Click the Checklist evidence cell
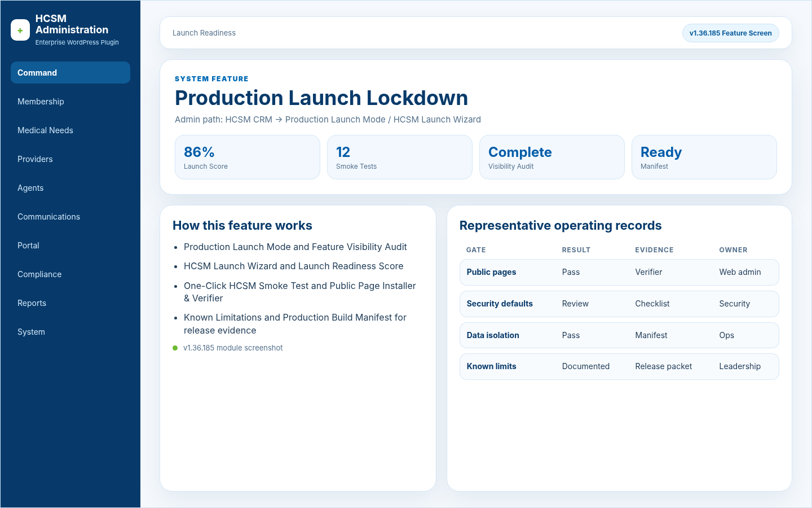 coord(652,304)
